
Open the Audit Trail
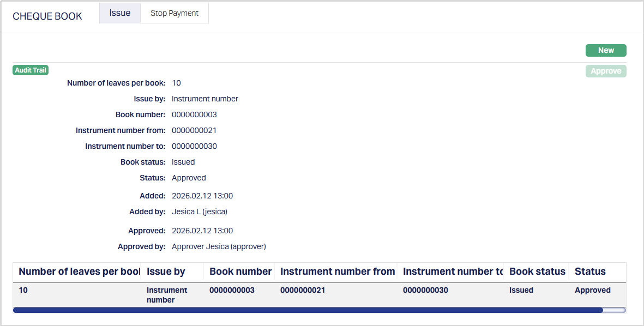[31, 70]
